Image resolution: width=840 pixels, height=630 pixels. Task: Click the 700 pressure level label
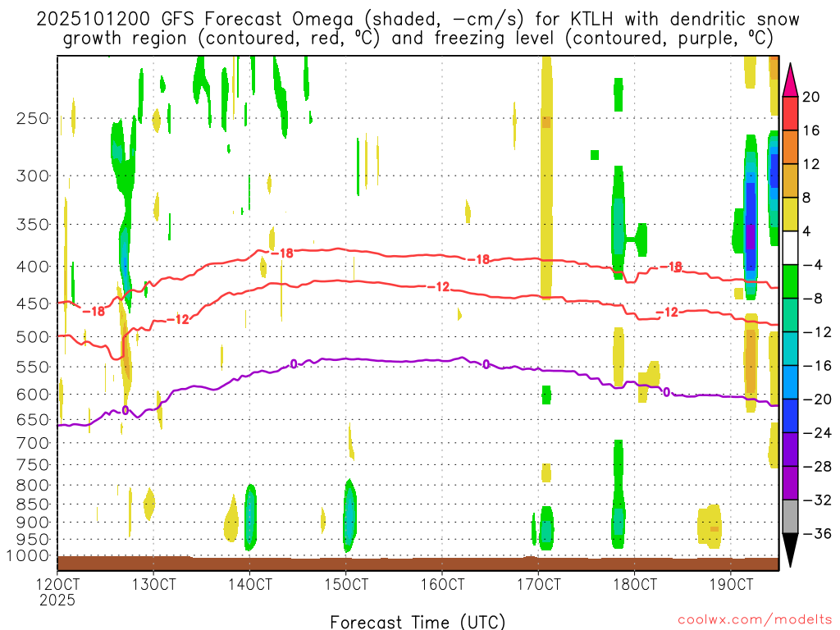pyautogui.click(x=32, y=443)
